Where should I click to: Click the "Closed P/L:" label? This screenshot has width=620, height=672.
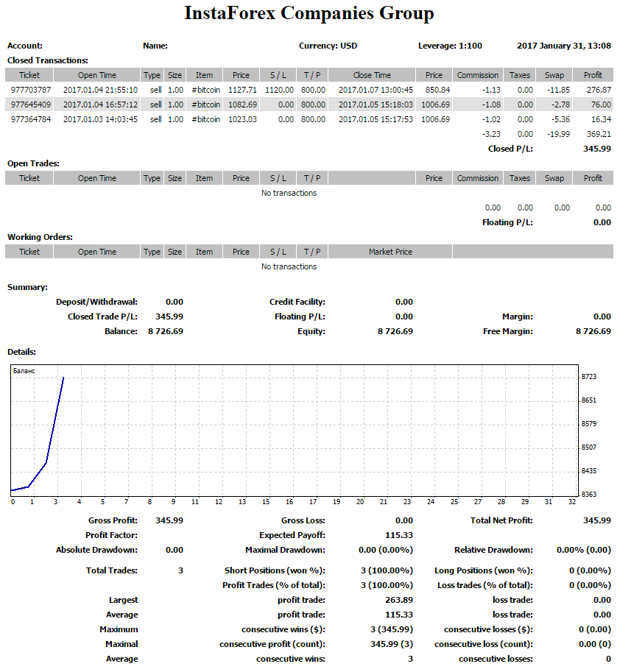tap(510, 149)
